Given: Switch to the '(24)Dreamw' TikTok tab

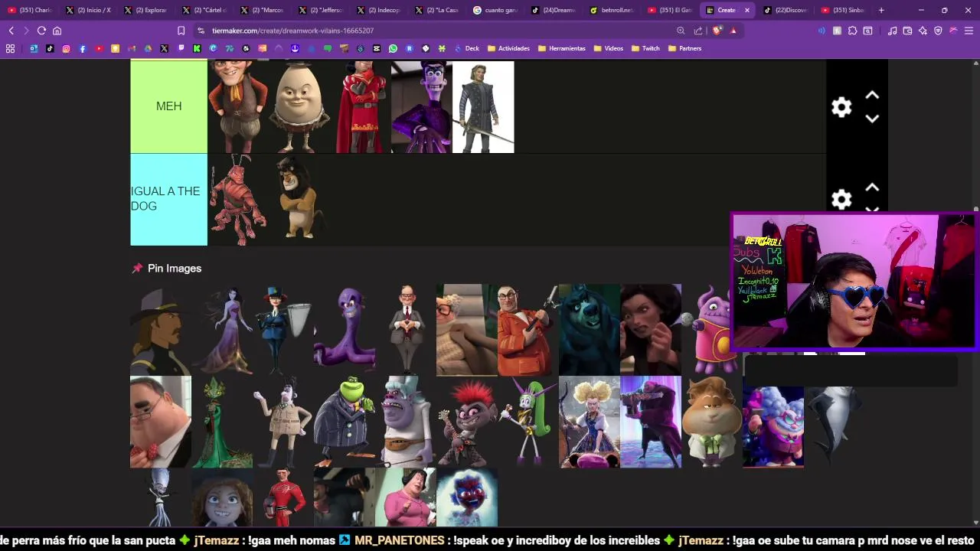Looking at the screenshot, I should click(x=552, y=10).
